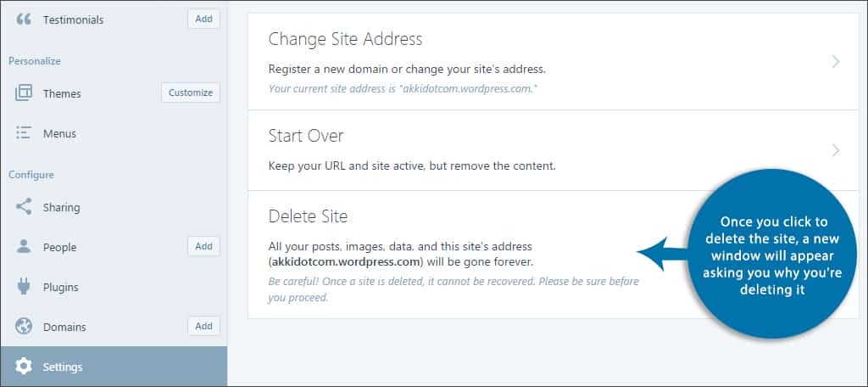Click the Menus list icon
Image resolution: width=868 pixels, height=387 pixels.
(x=23, y=133)
